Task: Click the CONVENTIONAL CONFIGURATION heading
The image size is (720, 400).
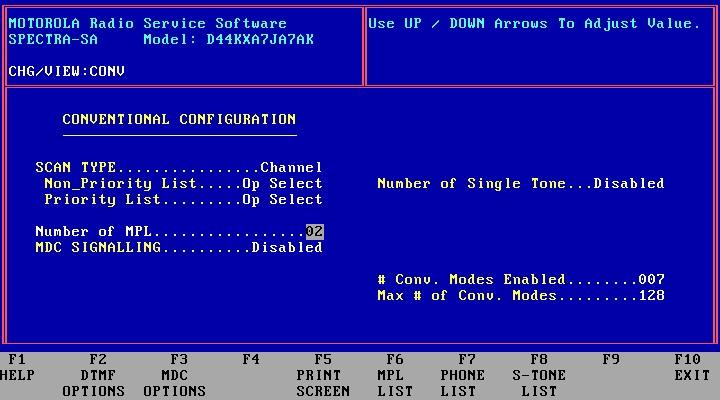Action: tap(180, 119)
